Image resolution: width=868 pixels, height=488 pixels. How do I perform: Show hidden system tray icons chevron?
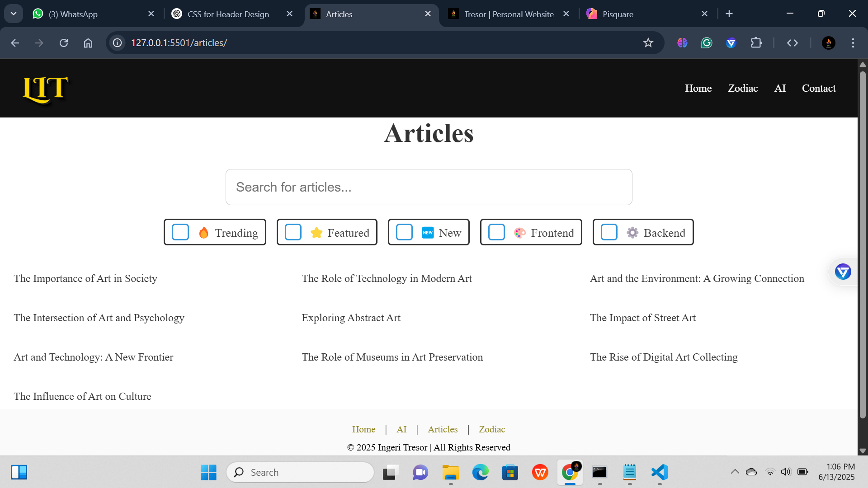pyautogui.click(x=735, y=472)
